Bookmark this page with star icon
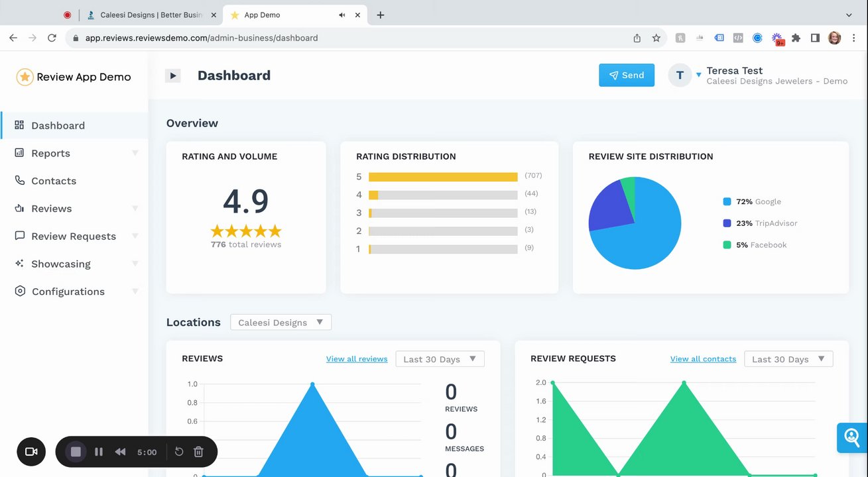The height and width of the screenshot is (477, 868). click(656, 38)
